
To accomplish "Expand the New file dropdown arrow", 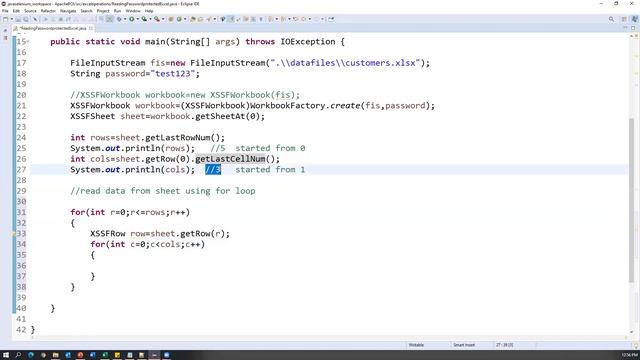I will point(11,19).
